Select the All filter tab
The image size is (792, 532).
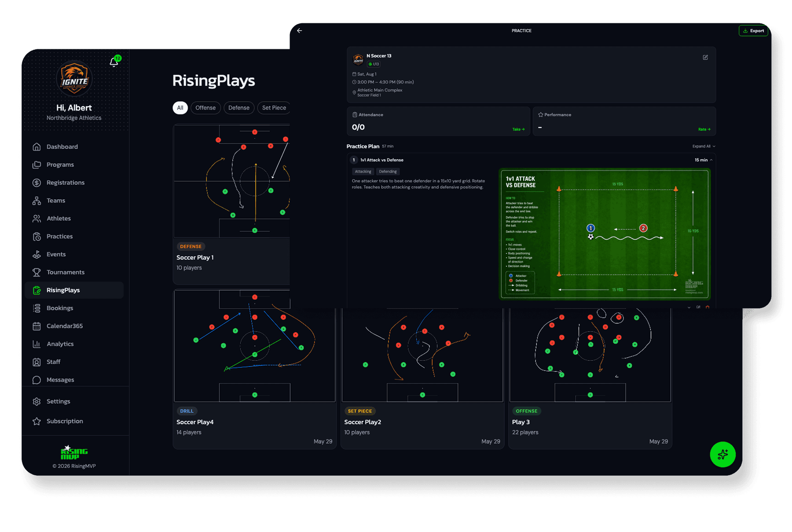[x=180, y=108]
